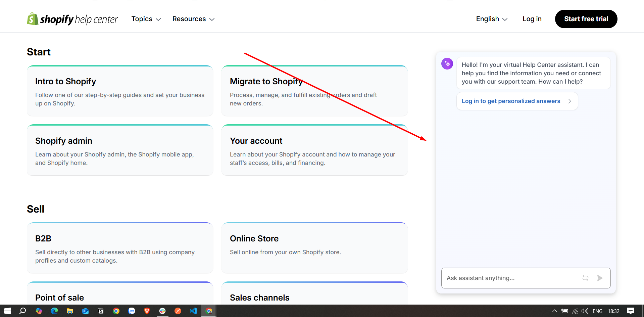Open File Explorer from the taskbar
644x317 pixels.
70,311
